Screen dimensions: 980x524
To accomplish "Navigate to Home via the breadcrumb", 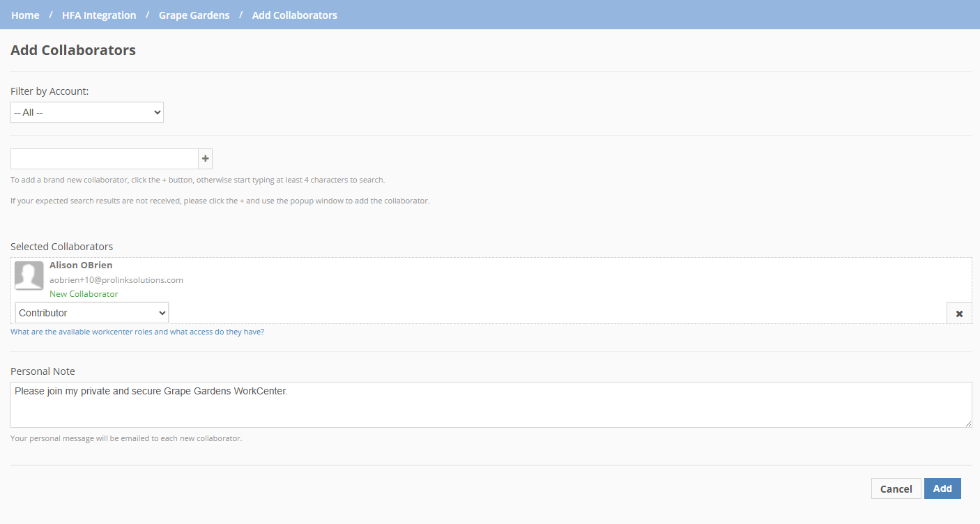I will [25, 15].
